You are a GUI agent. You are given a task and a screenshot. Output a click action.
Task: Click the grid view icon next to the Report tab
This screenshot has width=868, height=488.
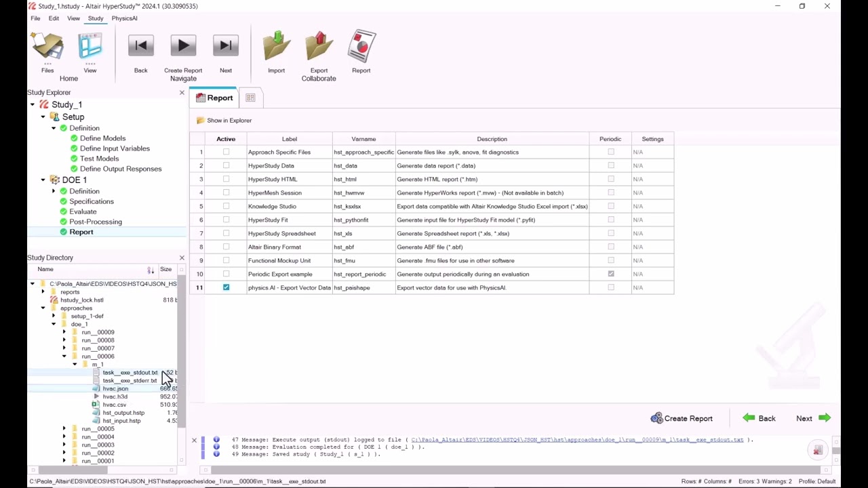click(x=250, y=98)
